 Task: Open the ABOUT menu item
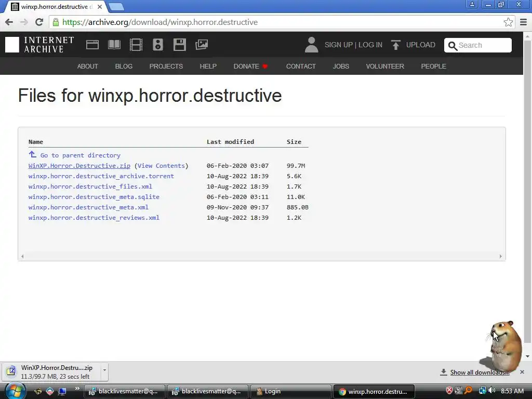[x=87, y=66]
